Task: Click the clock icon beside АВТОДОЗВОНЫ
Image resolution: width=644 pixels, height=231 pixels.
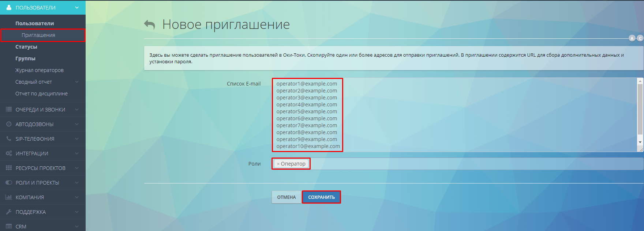Action: pyautogui.click(x=9, y=124)
